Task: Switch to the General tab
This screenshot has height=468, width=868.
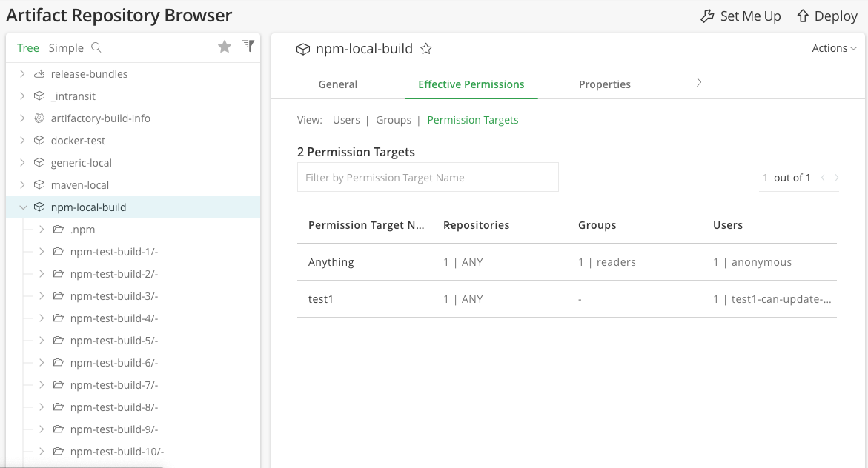Action: (338, 84)
